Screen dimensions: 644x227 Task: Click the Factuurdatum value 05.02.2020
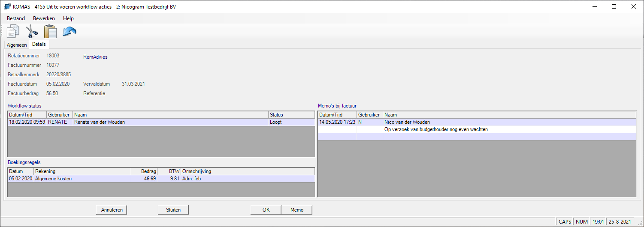tap(58, 84)
